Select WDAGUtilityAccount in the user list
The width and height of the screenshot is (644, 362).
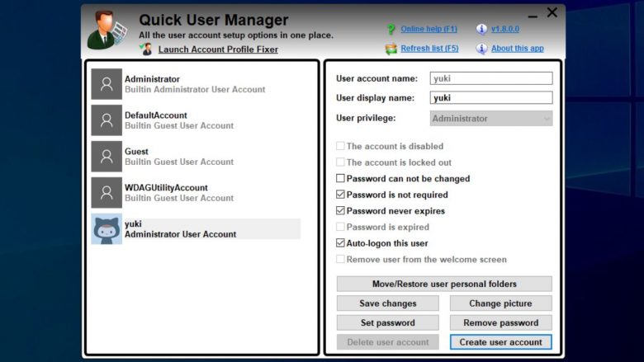coord(196,193)
